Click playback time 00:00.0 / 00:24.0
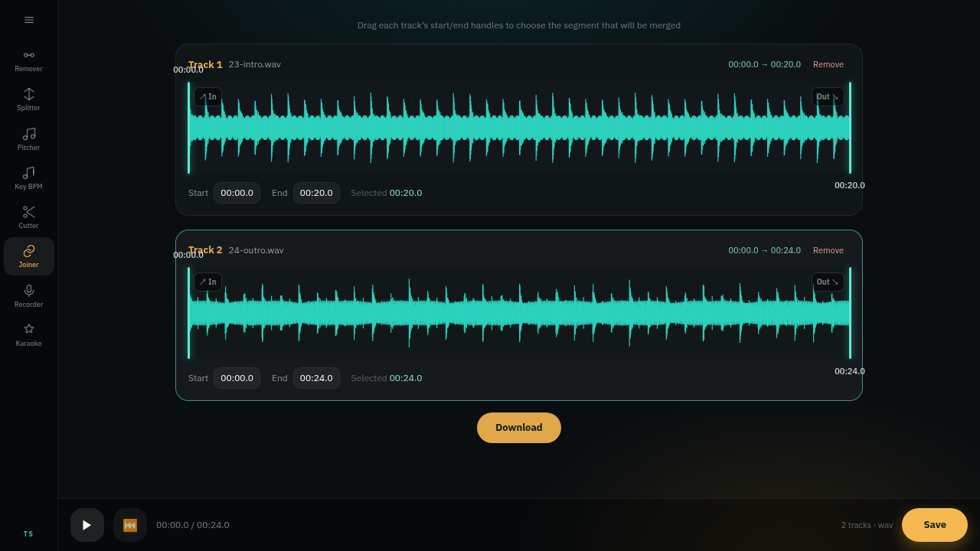The height and width of the screenshot is (551, 980). (193, 525)
